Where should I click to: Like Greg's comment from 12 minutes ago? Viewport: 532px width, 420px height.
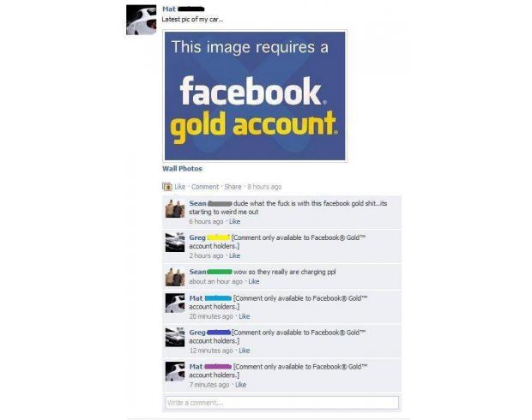click(x=245, y=351)
